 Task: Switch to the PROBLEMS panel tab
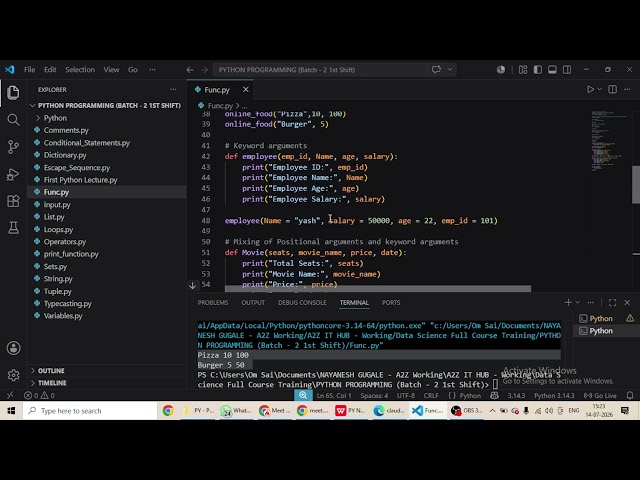pyautogui.click(x=213, y=302)
